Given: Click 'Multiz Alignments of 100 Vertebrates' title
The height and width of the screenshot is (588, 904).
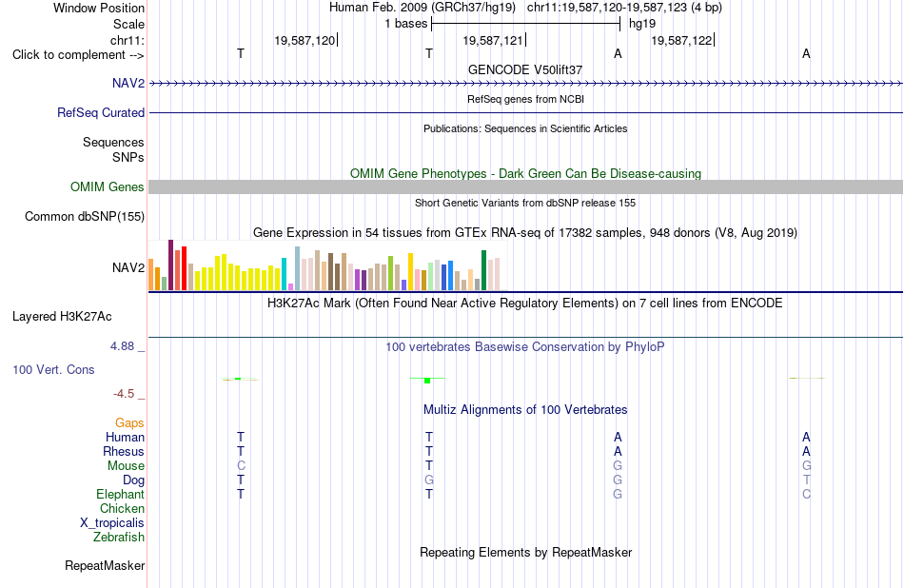Looking at the screenshot, I should point(525,410).
